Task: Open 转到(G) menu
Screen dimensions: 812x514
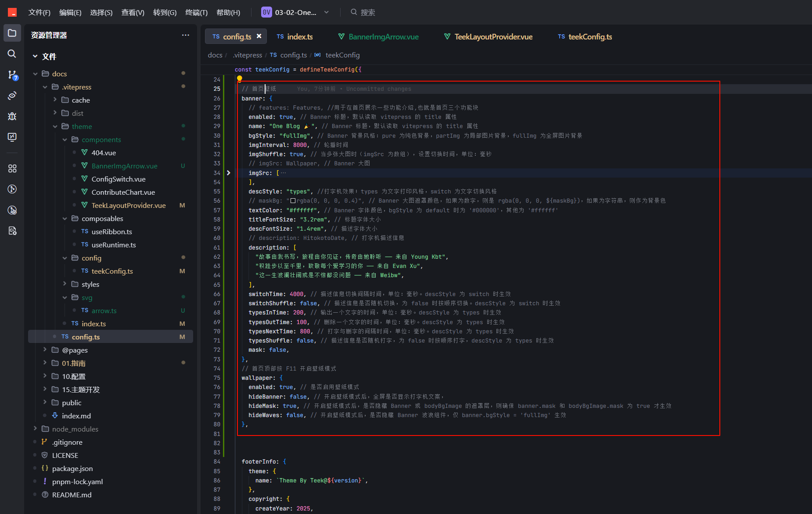Action: click(x=165, y=12)
